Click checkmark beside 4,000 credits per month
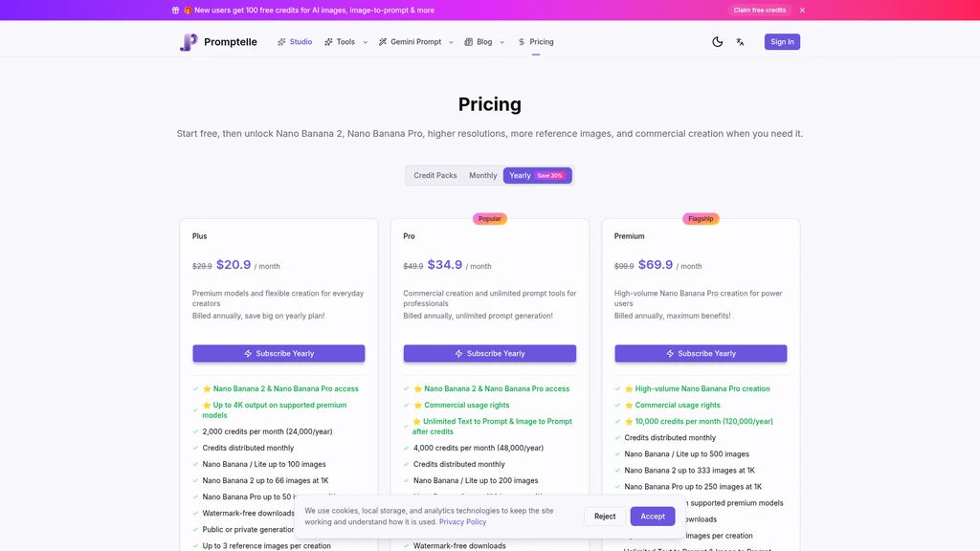This screenshot has width=980, height=551. (x=406, y=448)
